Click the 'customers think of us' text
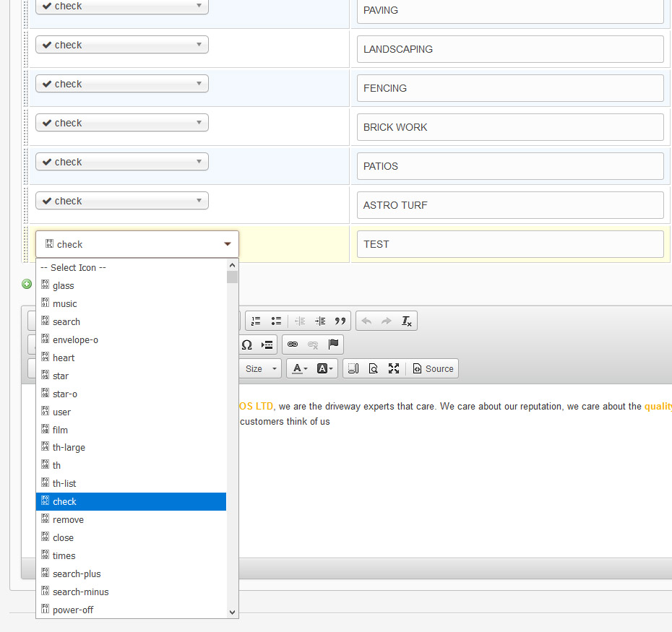The height and width of the screenshot is (632, 672). [x=285, y=422]
